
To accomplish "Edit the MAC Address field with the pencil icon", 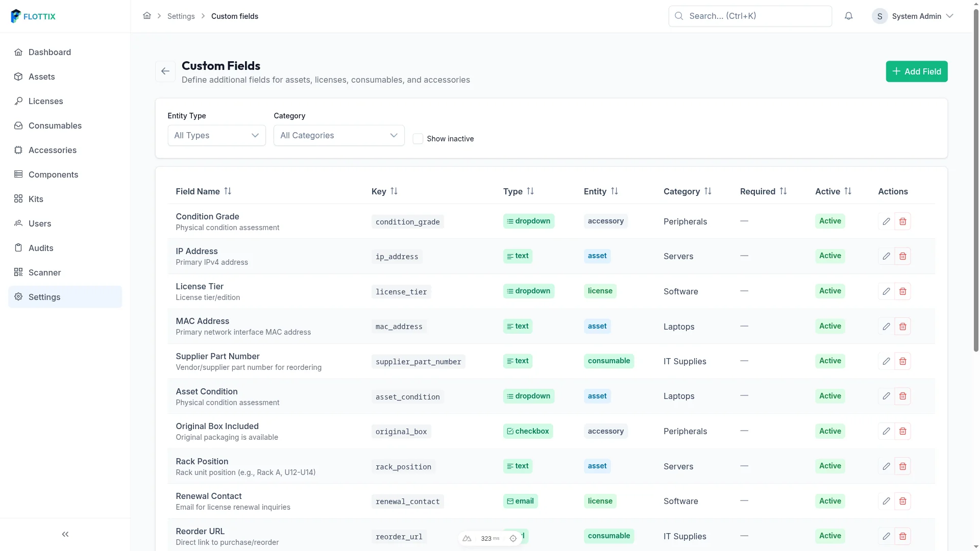I will coord(886,326).
